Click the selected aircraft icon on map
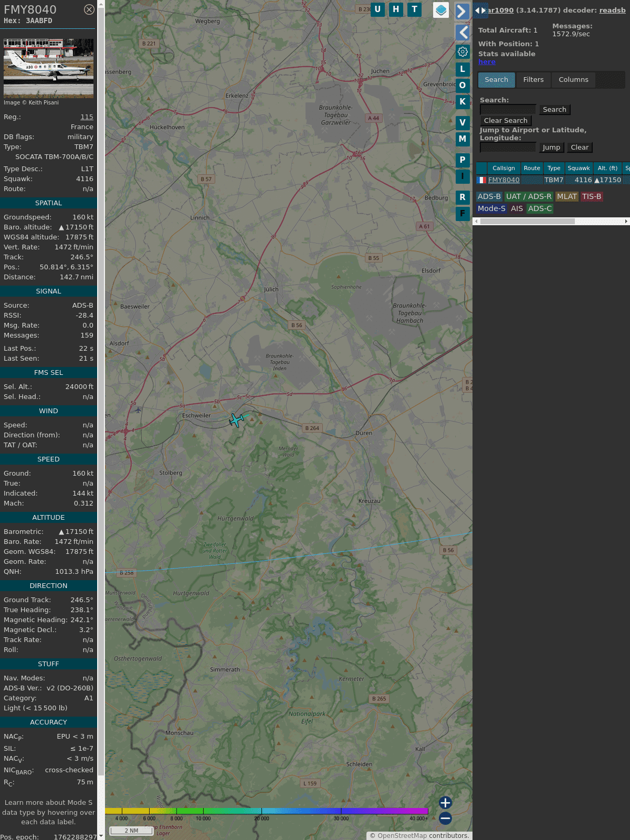The width and height of the screenshot is (630, 840). coord(237,420)
